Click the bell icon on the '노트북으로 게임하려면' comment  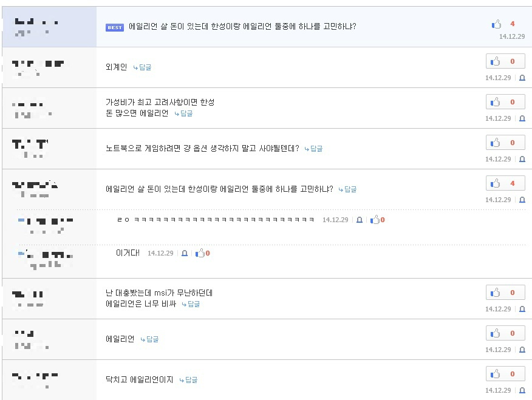click(x=522, y=160)
